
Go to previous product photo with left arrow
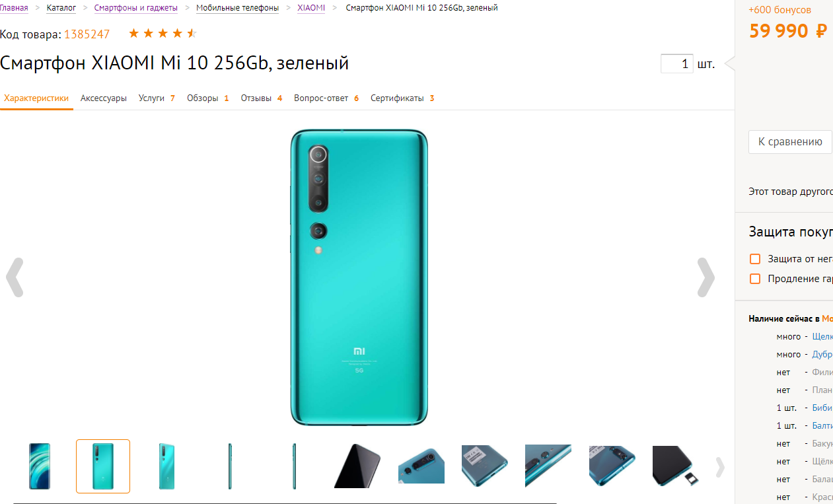(x=15, y=277)
